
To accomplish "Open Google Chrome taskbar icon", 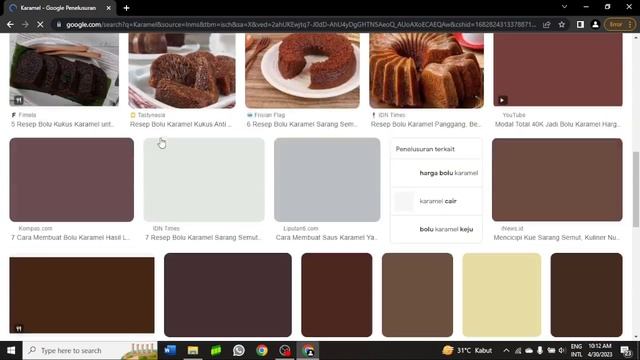I will point(262,351).
